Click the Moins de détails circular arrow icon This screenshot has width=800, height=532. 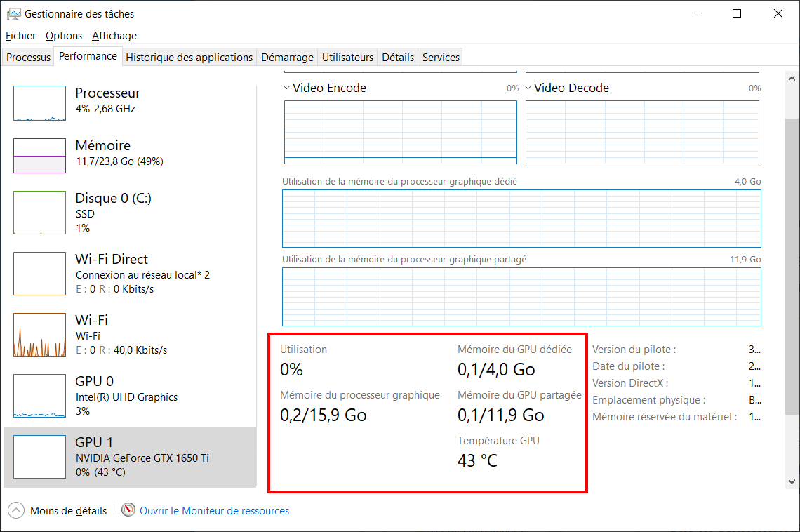click(x=16, y=510)
